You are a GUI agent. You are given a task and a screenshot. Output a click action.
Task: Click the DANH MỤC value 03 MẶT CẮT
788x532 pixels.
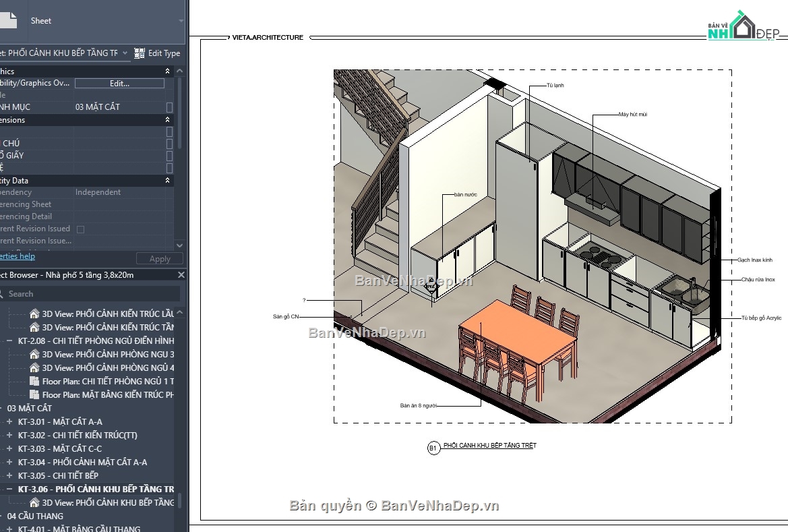98,107
